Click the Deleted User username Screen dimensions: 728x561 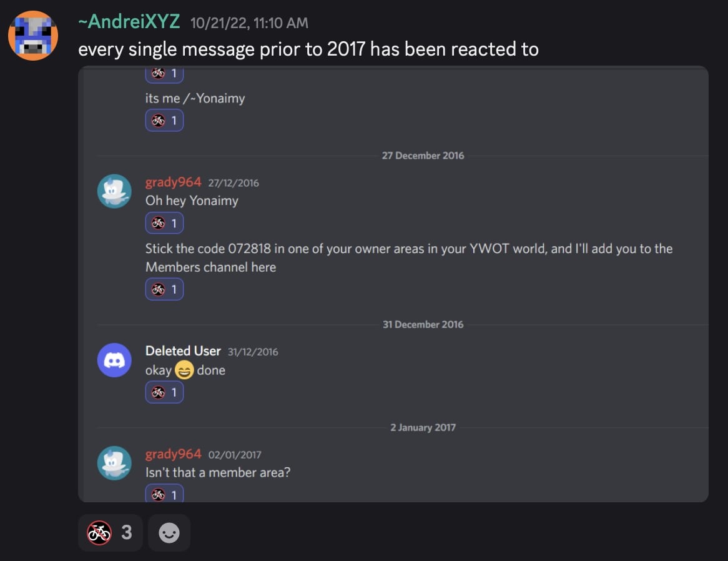[x=183, y=351]
